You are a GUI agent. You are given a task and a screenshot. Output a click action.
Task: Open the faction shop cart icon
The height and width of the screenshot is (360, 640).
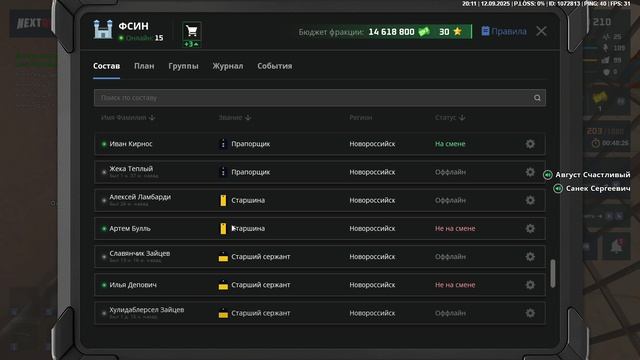[191, 31]
